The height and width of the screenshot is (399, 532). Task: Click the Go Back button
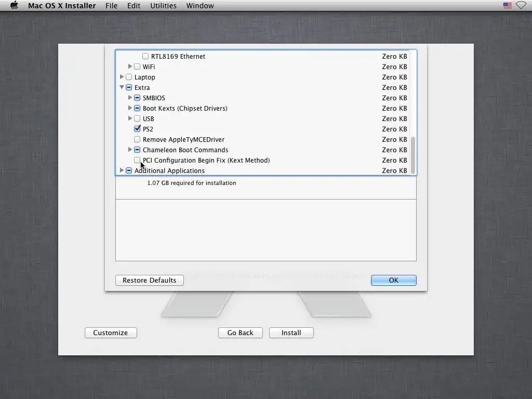[x=240, y=333]
